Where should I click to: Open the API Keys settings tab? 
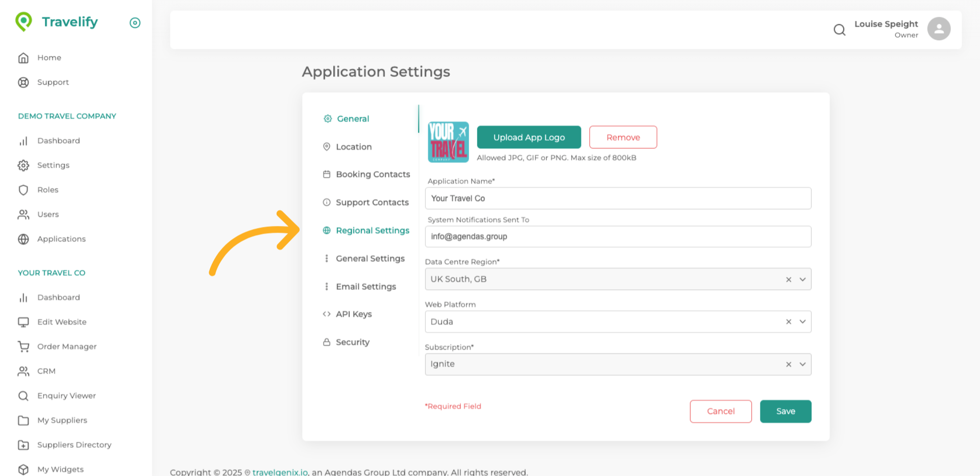(x=353, y=314)
